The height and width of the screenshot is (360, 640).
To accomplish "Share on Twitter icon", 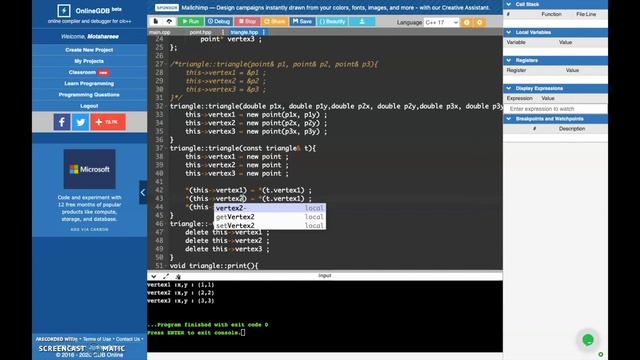I will click(80, 122).
